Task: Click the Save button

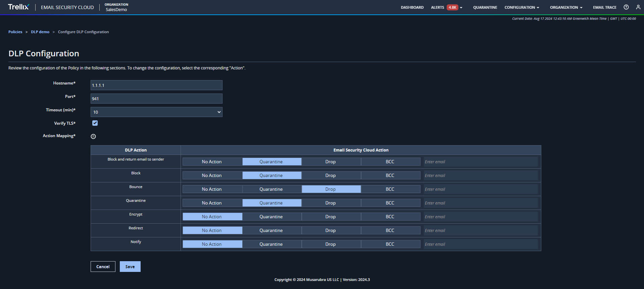Action: pyautogui.click(x=130, y=267)
